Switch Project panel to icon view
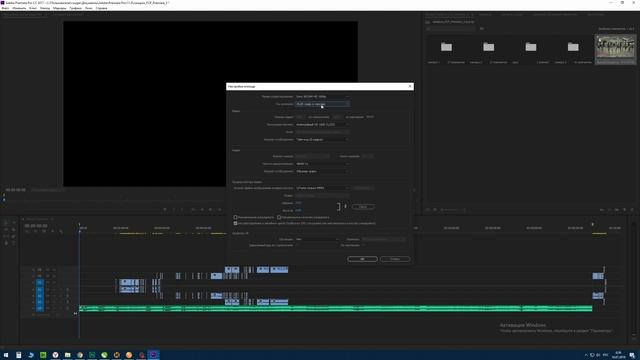The image size is (640, 360). [x=435, y=210]
